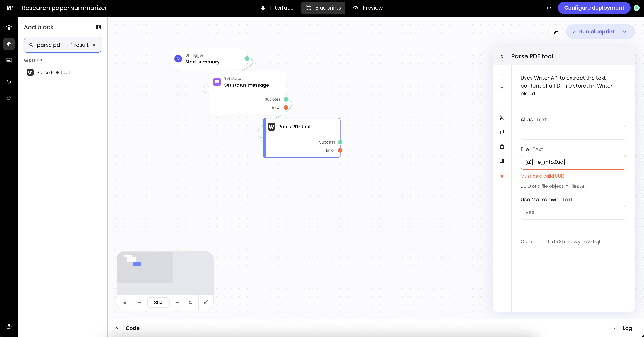Click the auto-arrange grid dots icon
This screenshot has height=337, width=644.
click(124, 303)
